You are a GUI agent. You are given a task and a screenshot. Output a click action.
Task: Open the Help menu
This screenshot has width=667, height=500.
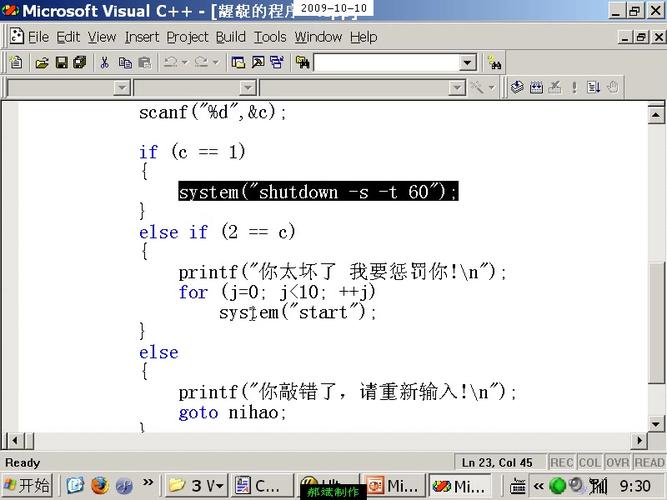pyautogui.click(x=364, y=37)
